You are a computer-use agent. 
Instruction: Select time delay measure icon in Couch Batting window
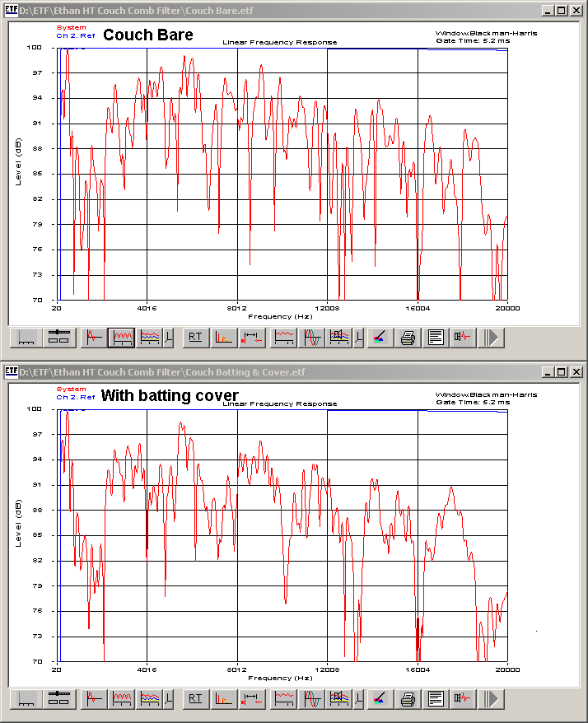(x=252, y=699)
